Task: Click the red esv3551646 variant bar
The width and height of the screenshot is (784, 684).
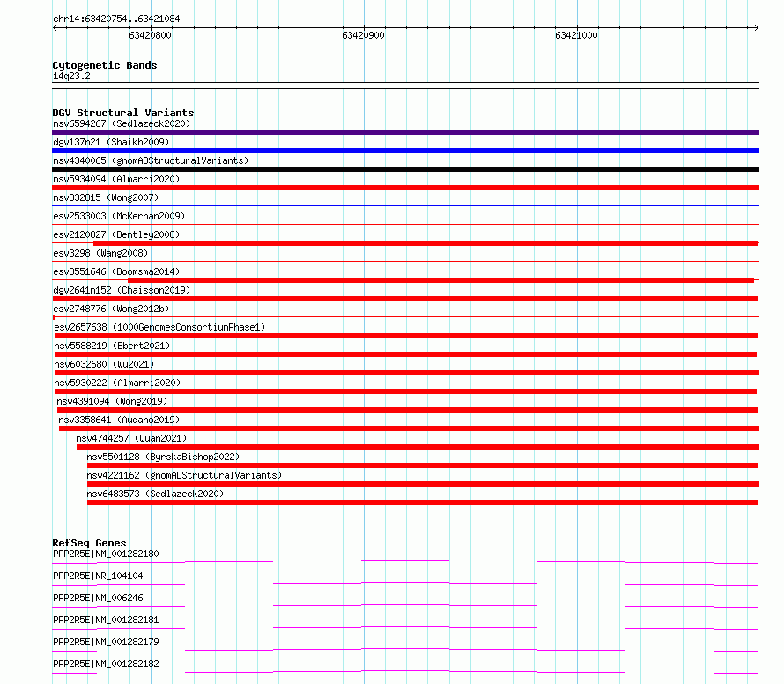Action: (441, 280)
